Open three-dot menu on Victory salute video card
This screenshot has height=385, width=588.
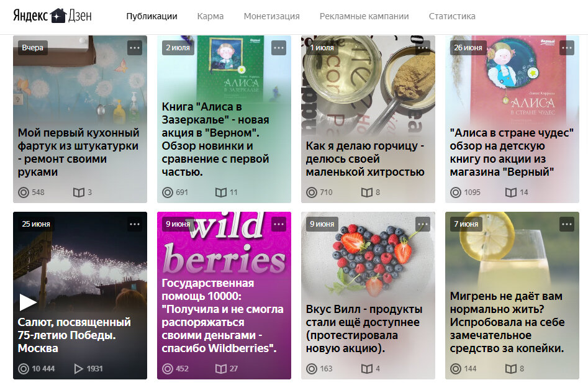coord(135,224)
